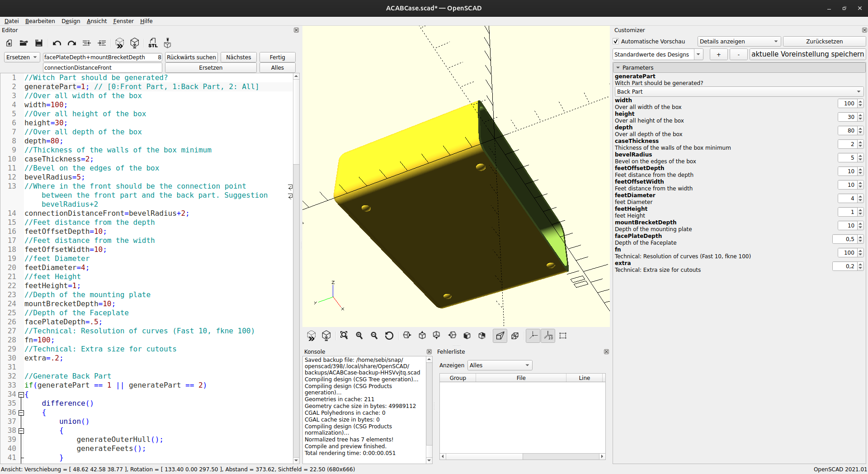Click the Preview icon in editor toolbar
Screen dimensions: 868x474
coord(119,43)
